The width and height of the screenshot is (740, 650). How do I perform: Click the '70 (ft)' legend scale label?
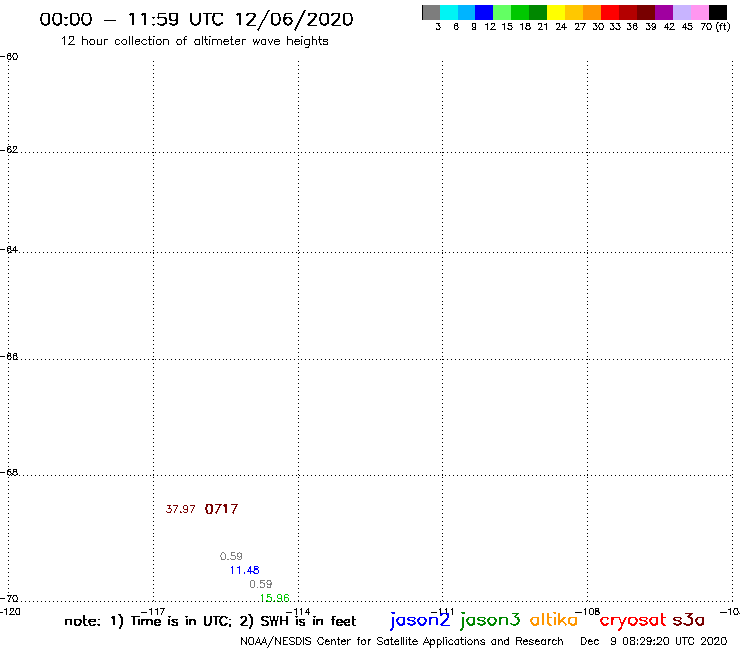point(715,27)
